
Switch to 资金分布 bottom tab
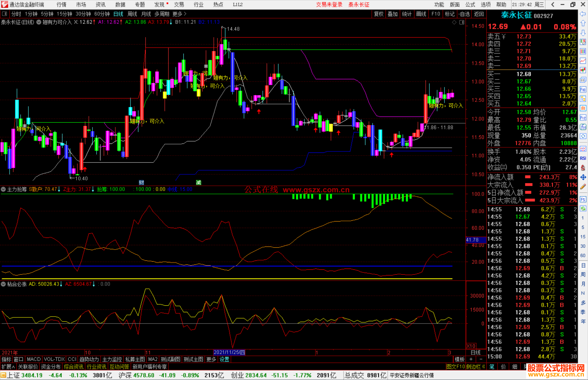coord(51,367)
